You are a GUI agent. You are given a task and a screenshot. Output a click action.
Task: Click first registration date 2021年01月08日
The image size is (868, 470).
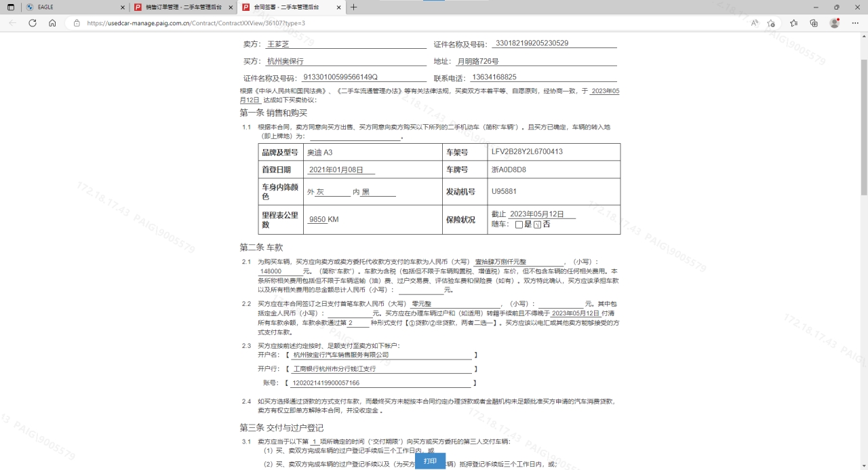point(336,170)
